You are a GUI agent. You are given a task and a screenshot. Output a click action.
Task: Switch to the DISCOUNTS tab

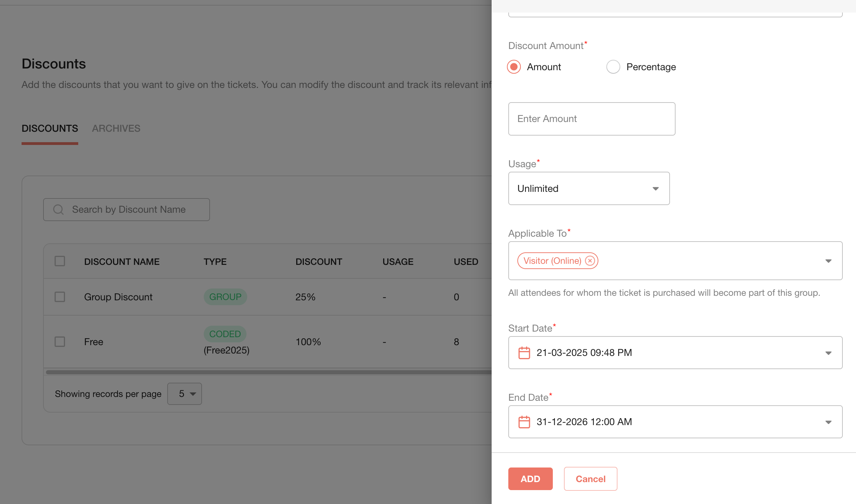pyautogui.click(x=50, y=129)
